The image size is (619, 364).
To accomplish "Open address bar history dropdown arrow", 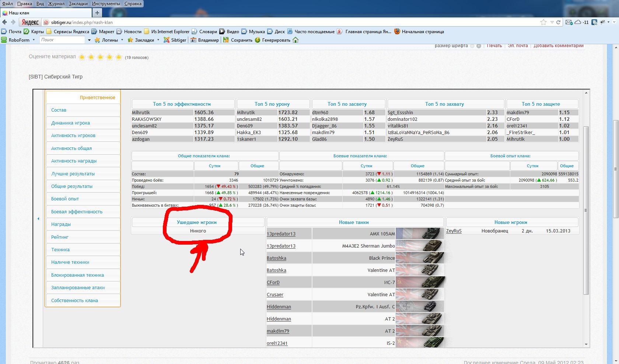I will pos(552,22).
